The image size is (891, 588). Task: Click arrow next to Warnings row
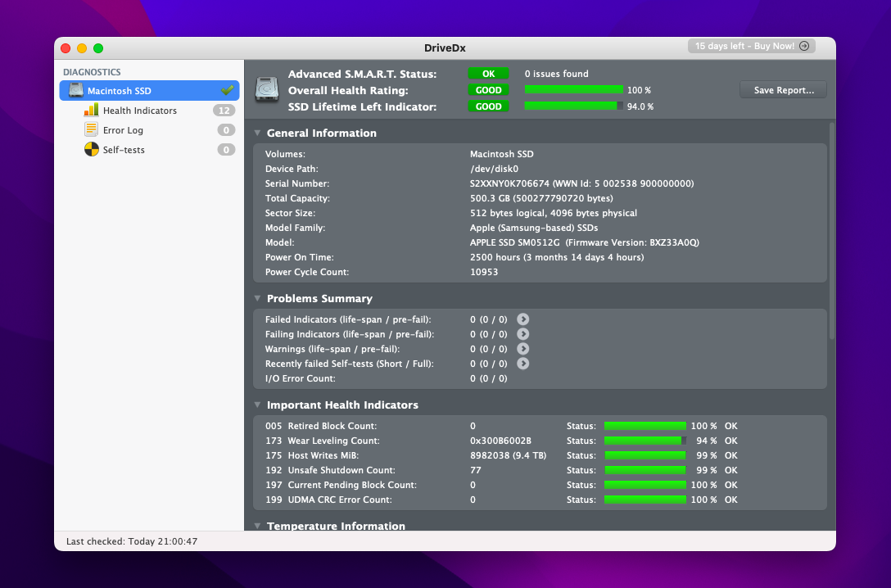[x=523, y=349]
